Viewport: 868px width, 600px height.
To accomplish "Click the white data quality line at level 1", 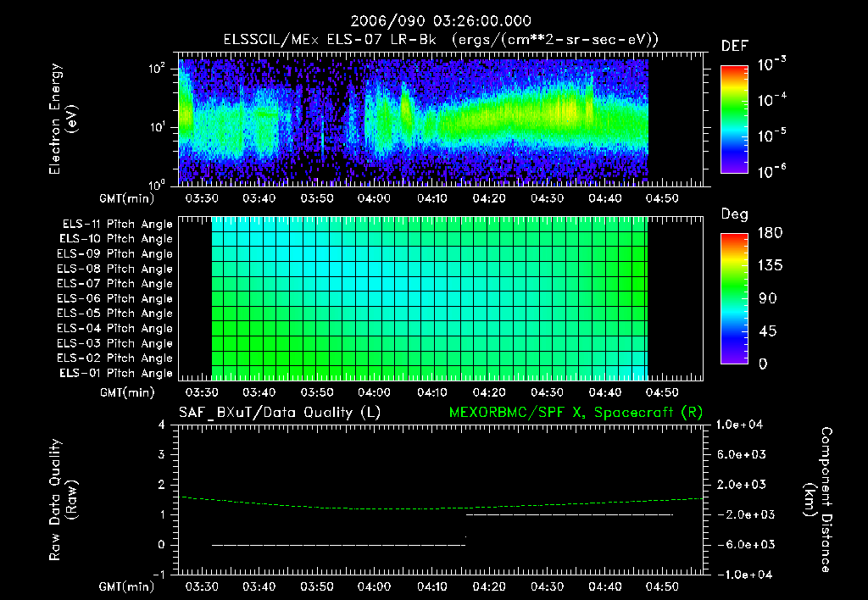I will coord(569,514).
